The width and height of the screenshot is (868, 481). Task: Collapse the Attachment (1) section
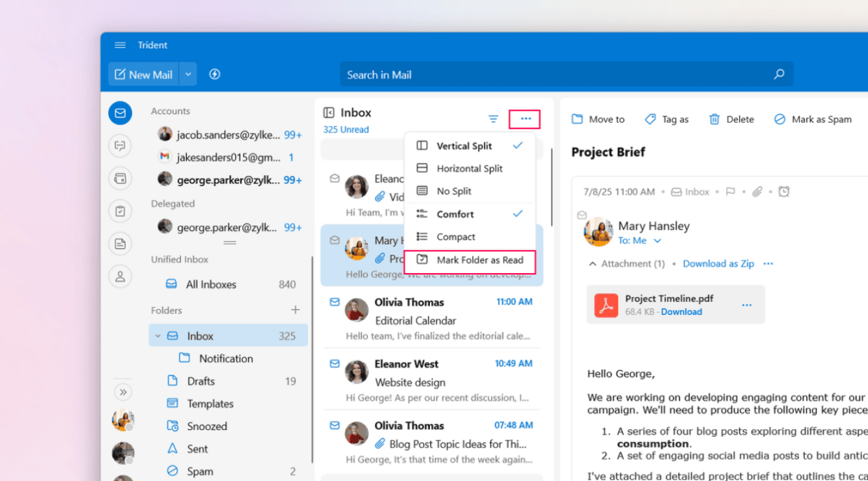pos(592,263)
